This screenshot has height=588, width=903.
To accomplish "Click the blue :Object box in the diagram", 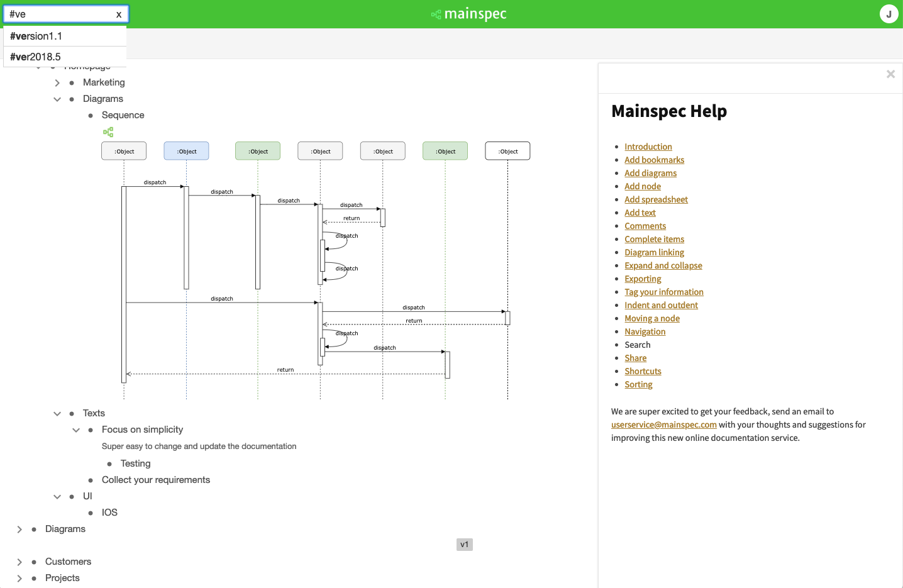I will click(186, 151).
